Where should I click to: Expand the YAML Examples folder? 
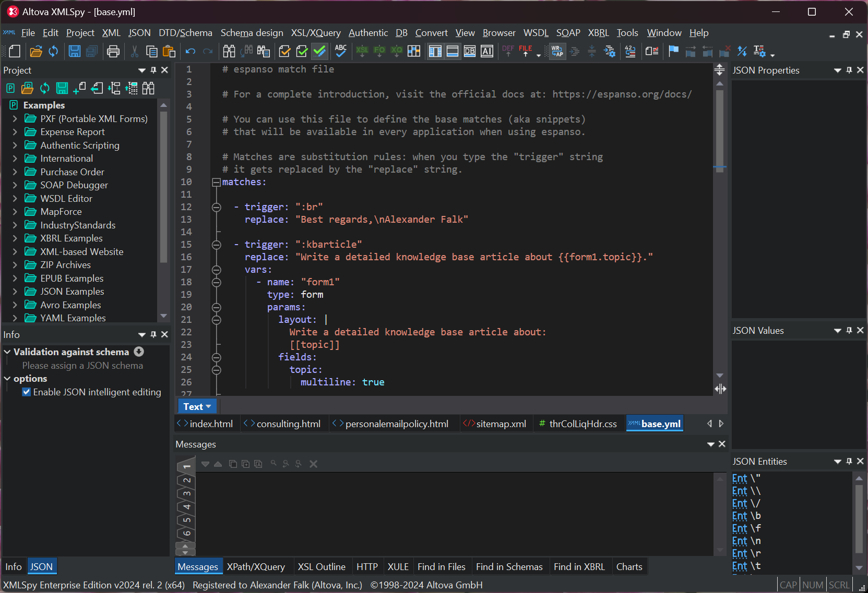pos(15,318)
